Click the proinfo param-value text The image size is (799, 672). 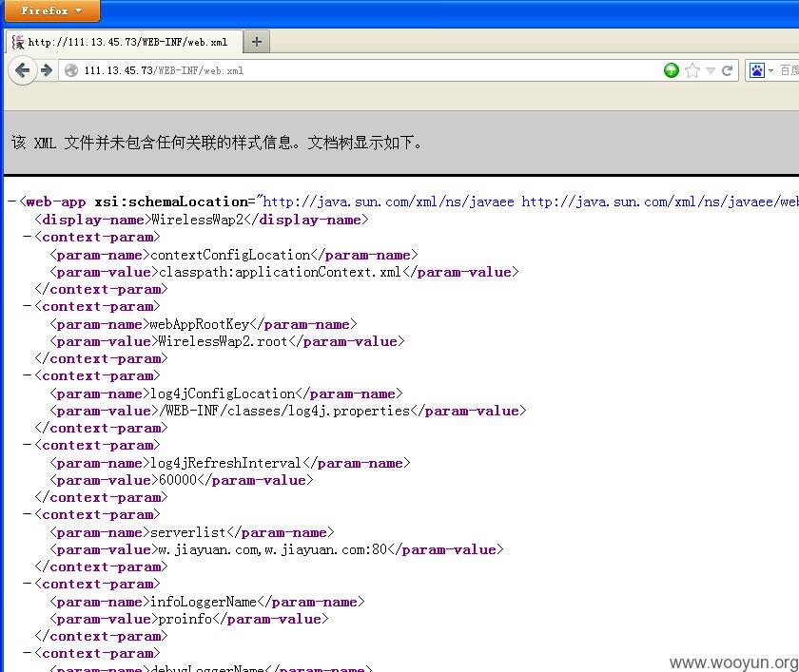(x=185, y=619)
